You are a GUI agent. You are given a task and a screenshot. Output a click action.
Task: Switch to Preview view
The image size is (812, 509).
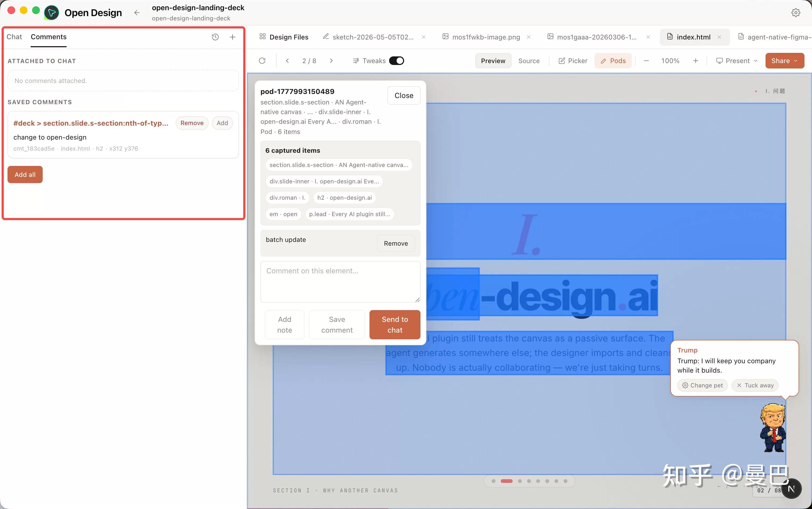coord(493,61)
